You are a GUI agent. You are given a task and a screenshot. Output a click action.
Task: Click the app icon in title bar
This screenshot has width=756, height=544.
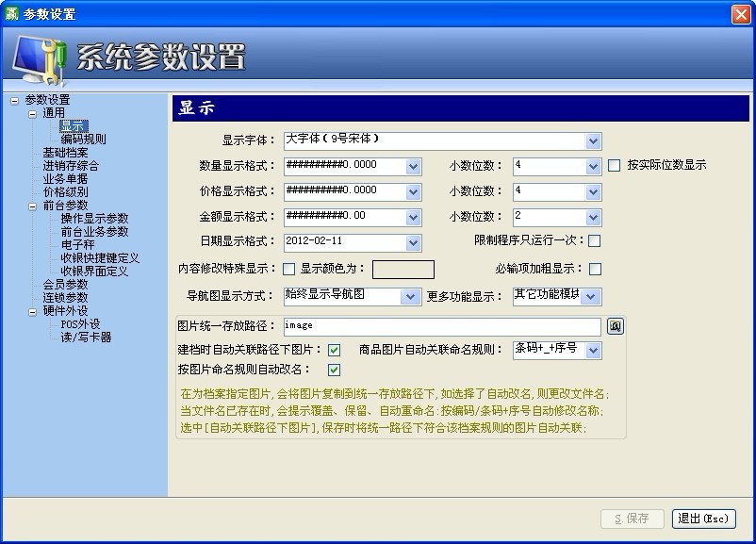pos(11,13)
